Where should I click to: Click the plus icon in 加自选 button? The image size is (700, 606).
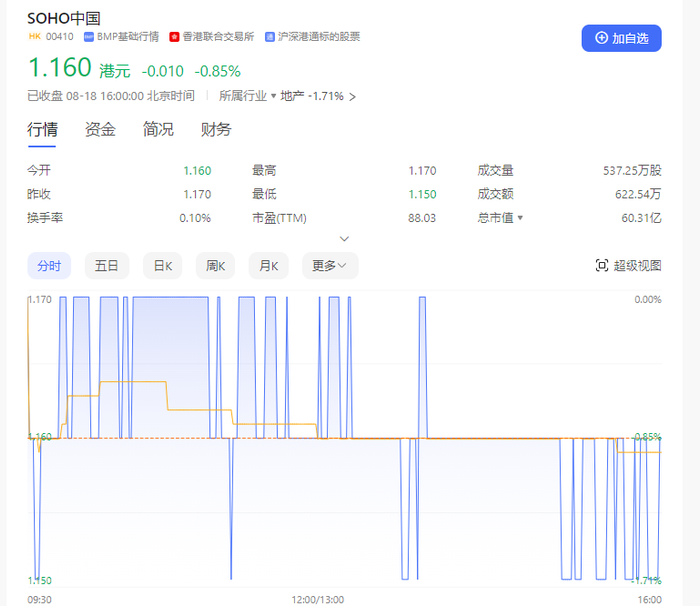pyautogui.click(x=602, y=38)
